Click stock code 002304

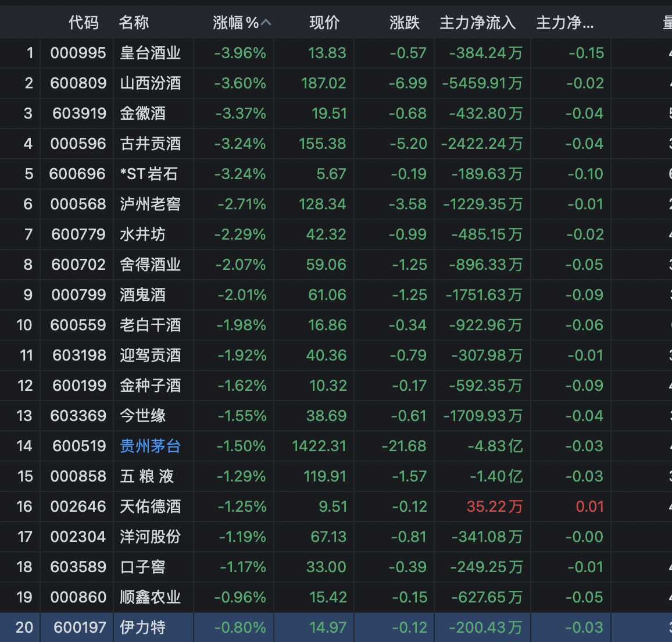coord(78,537)
